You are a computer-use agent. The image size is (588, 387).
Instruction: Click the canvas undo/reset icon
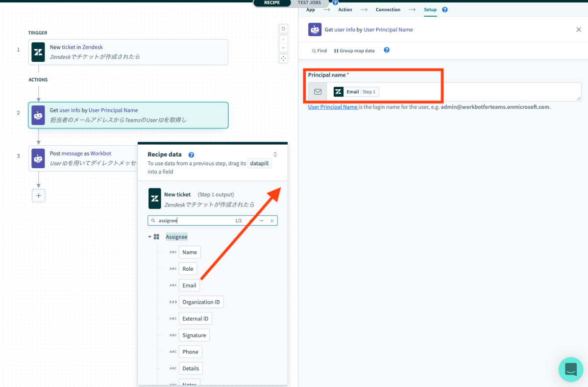[x=283, y=29]
